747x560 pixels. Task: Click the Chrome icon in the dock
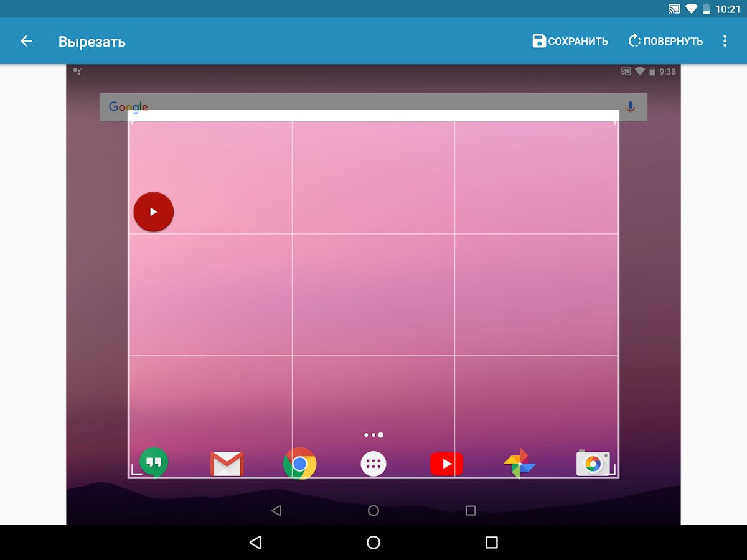pyautogui.click(x=299, y=464)
